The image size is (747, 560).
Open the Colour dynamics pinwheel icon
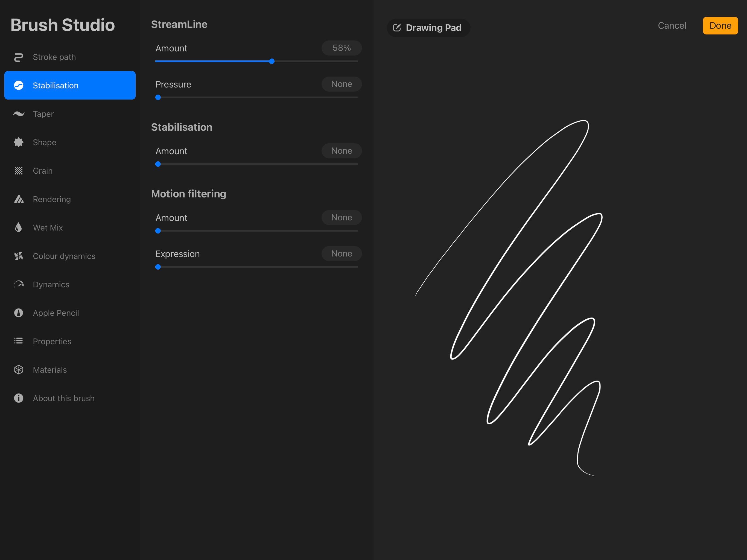pyautogui.click(x=19, y=256)
